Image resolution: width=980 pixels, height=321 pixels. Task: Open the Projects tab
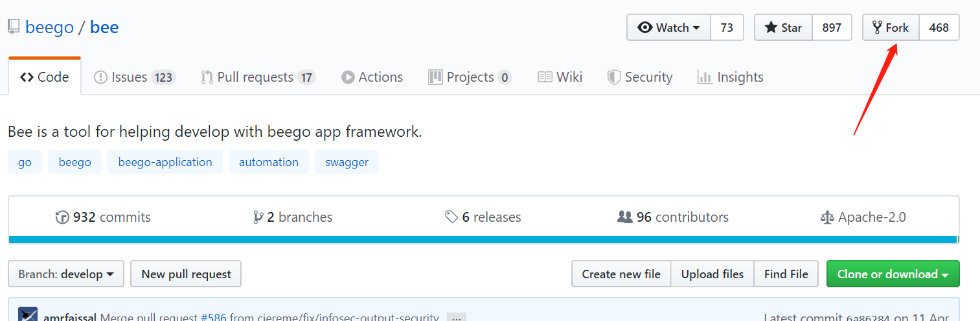[x=470, y=77]
